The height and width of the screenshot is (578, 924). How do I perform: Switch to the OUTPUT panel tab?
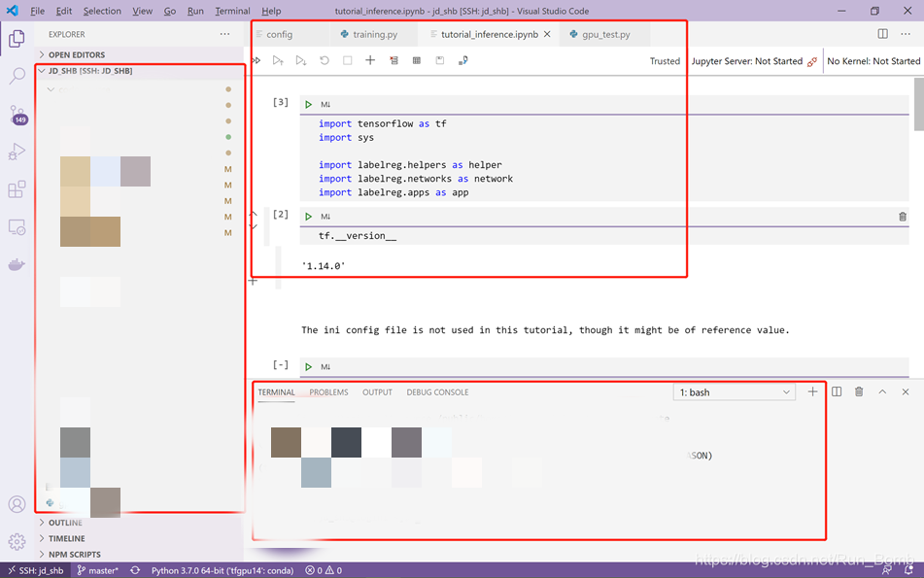pyautogui.click(x=377, y=392)
